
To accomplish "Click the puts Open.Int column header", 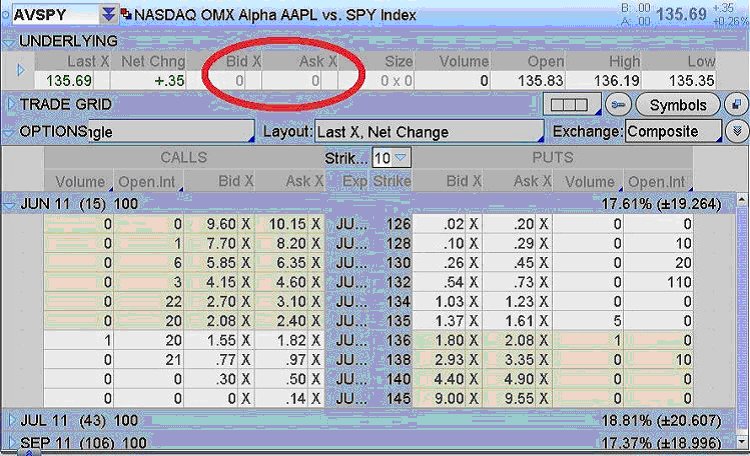I will [658, 182].
